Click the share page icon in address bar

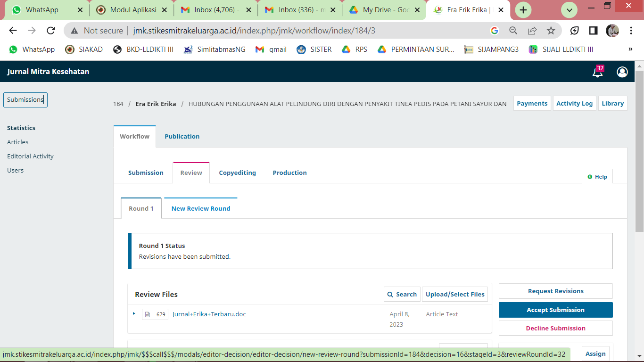click(x=532, y=31)
